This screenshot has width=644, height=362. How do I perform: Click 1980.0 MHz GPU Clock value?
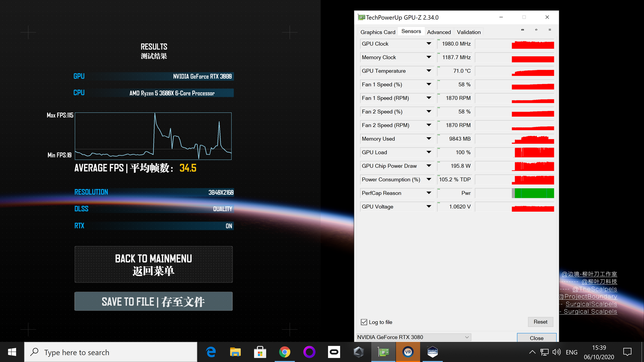455,44
